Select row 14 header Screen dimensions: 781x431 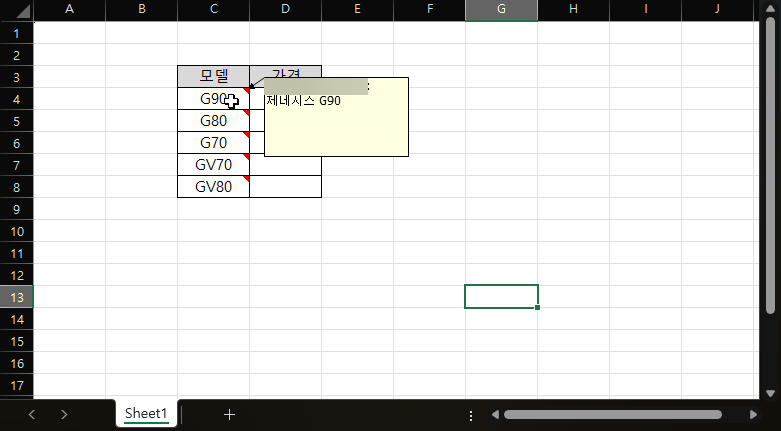(x=16, y=319)
